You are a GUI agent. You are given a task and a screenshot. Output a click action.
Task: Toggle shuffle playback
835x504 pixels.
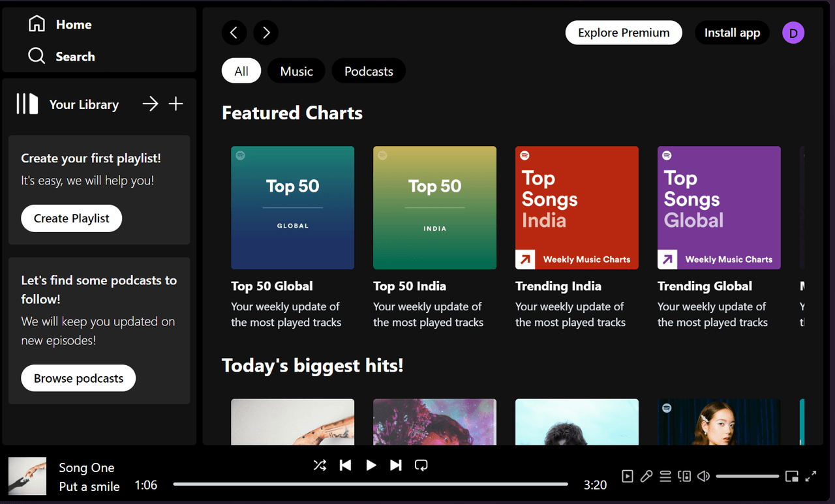[320, 465]
